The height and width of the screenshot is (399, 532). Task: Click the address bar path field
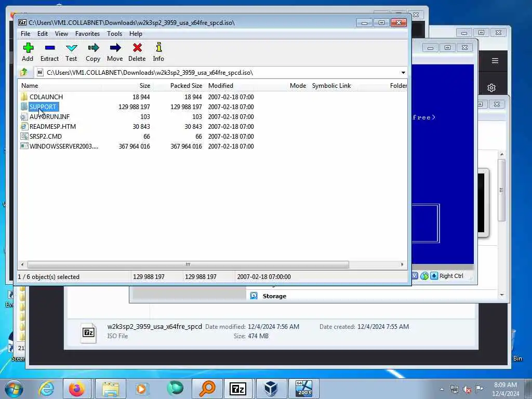pos(221,73)
